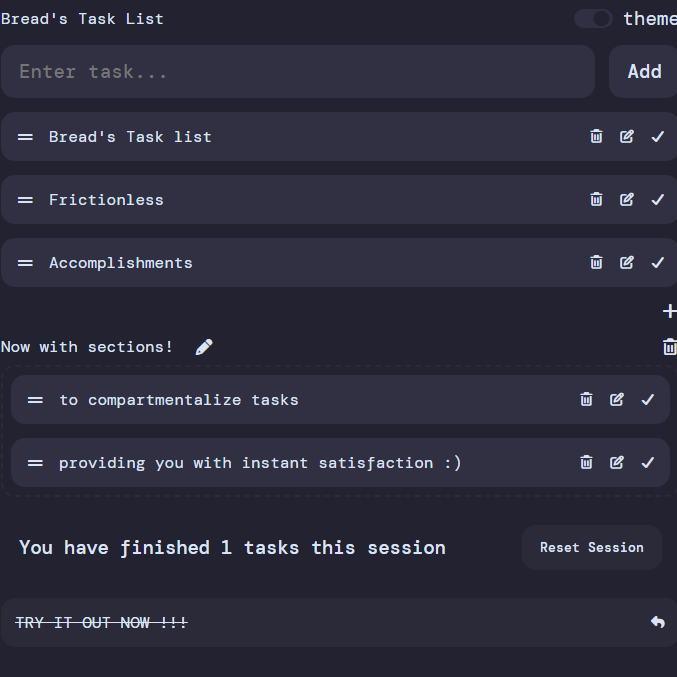Mark "Accomplishments" task as done
Screen dimensions: 677x677
pos(657,263)
